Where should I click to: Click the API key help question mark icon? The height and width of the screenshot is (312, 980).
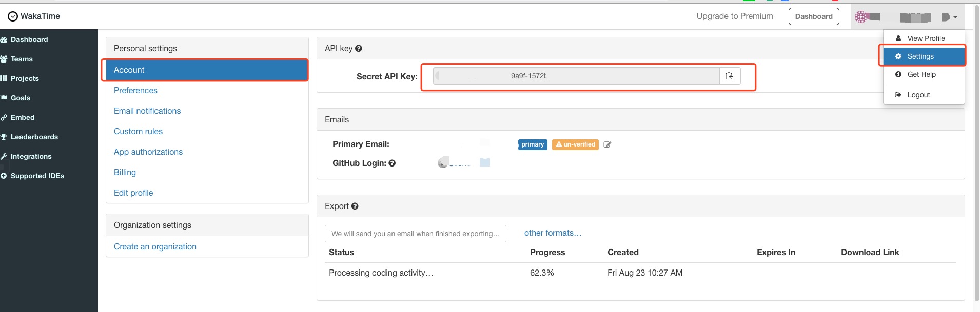pos(359,49)
